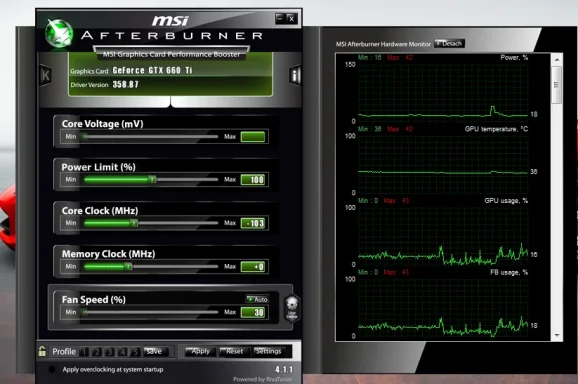Click the Memory Clock value field +0
This screenshot has width=578, height=384.
coord(253,266)
